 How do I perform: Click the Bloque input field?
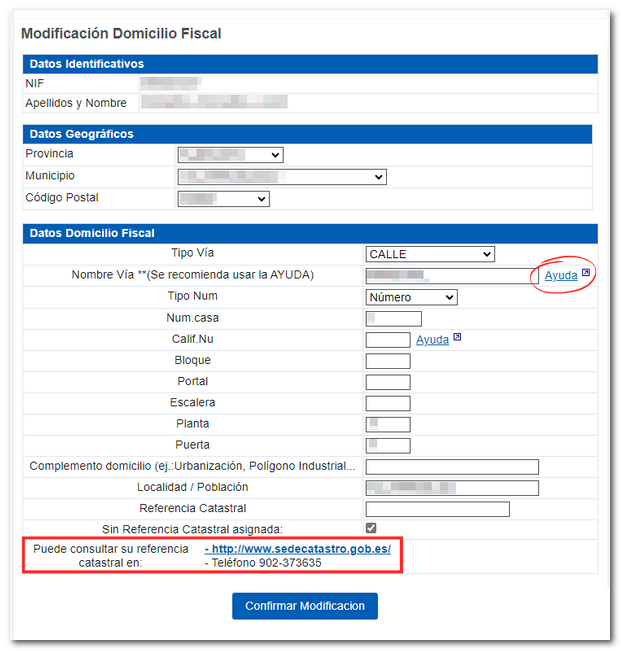[x=388, y=361]
